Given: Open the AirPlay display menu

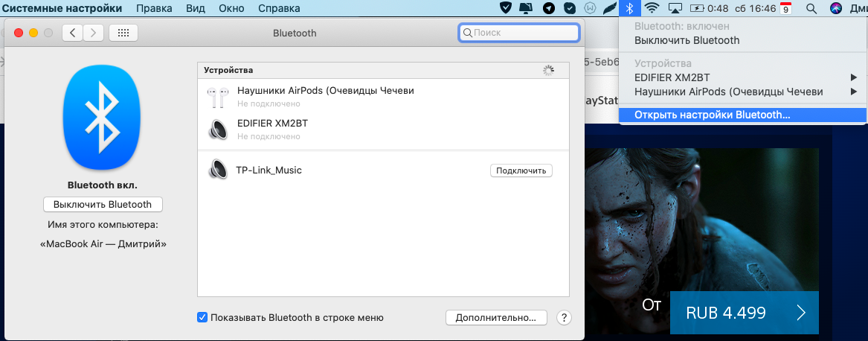Looking at the screenshot, I should (675, 7).
